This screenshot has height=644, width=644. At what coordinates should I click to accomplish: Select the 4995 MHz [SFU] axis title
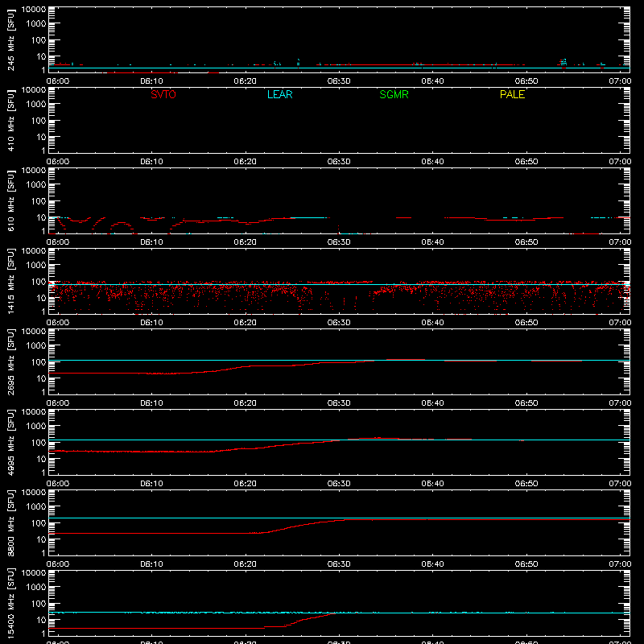(11, 442)
